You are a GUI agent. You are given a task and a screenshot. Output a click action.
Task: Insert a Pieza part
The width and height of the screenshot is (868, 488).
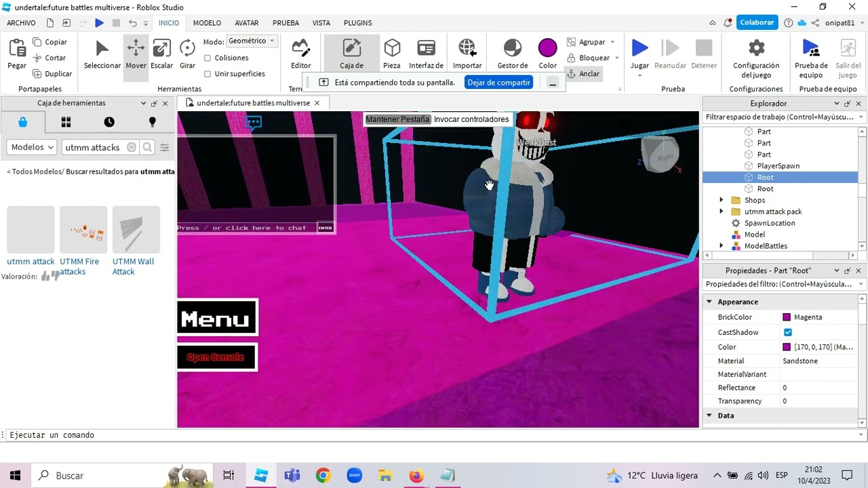point(391,55)
